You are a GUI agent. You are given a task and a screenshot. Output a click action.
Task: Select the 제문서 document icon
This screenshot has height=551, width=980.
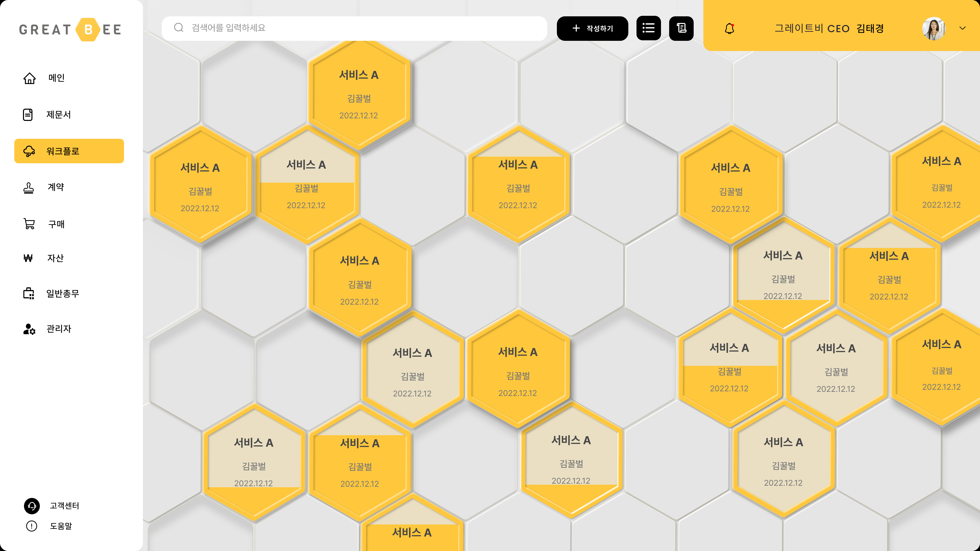click(28, 115)
